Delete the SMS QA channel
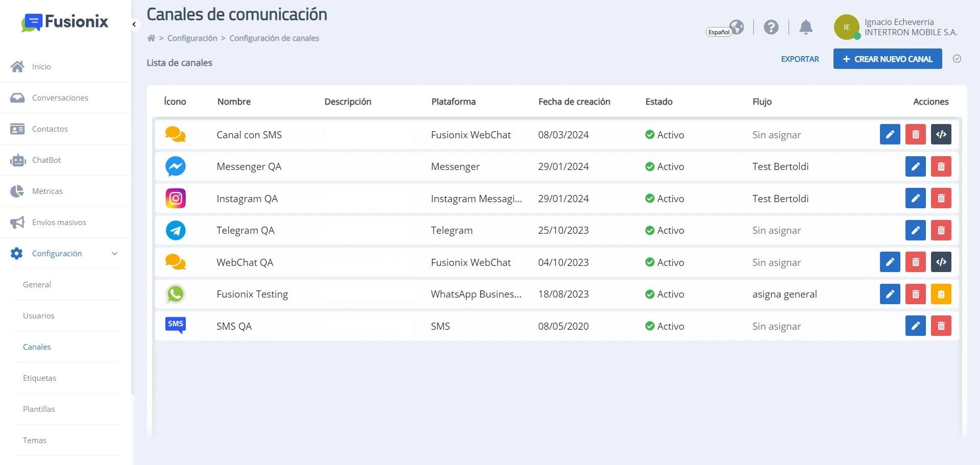The image size is (980, 465). [x=941, y=326]
